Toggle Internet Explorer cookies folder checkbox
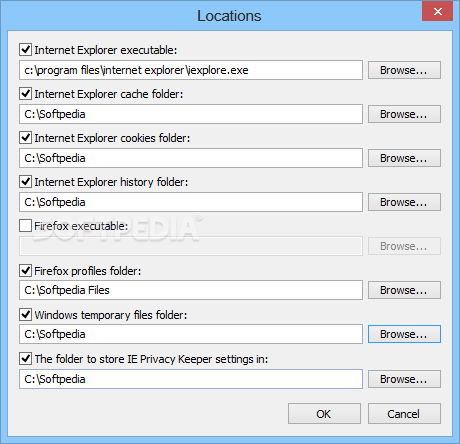Viewport: 460px width, 444px height. (x=26, y=138)
